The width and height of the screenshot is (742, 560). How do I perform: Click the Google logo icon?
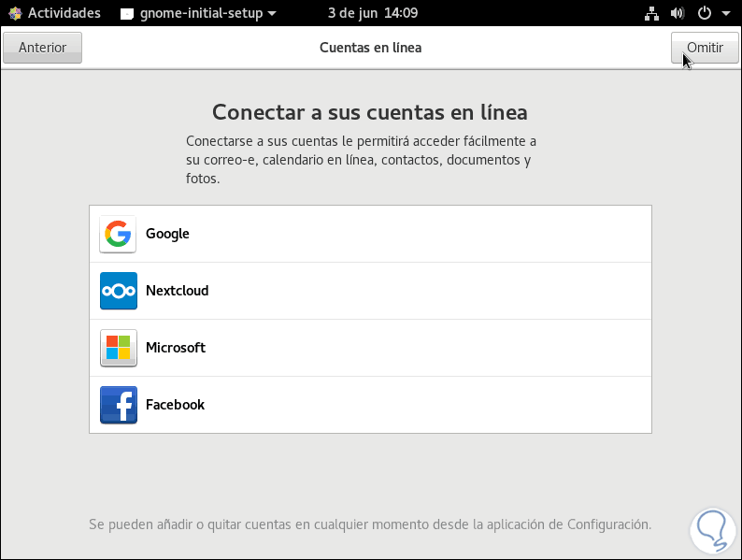pos(118,234)
